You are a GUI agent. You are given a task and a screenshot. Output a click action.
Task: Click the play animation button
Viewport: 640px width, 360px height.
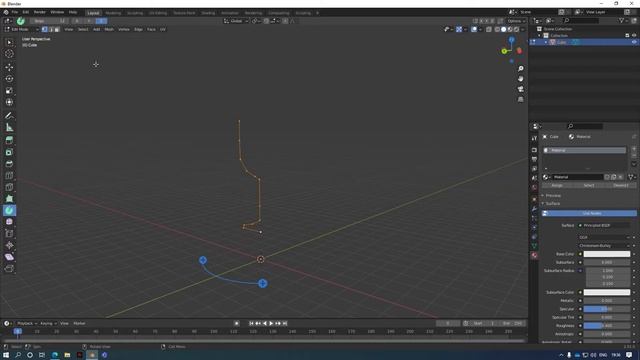coord(271,323)
